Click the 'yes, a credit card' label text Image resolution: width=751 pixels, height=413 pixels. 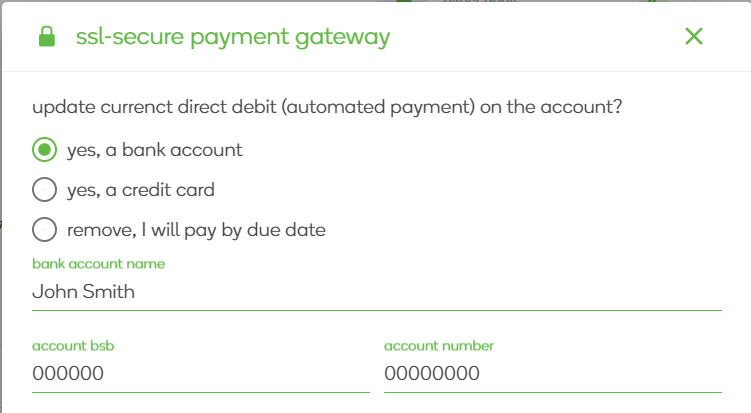141,190
